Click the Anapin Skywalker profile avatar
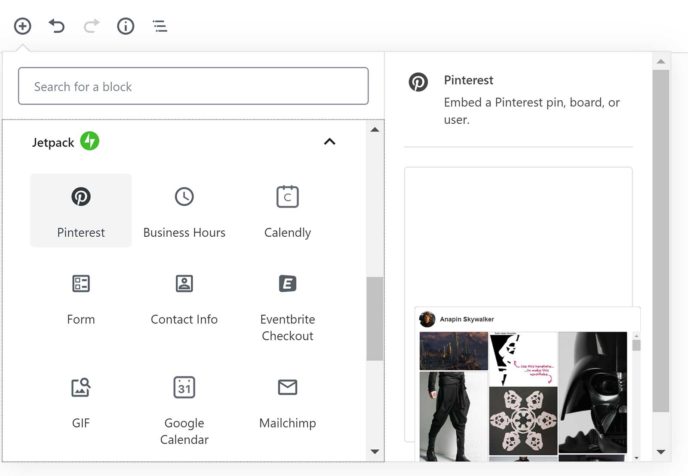The width and height of the screenshot is (688, 476). tap(427, 319)
